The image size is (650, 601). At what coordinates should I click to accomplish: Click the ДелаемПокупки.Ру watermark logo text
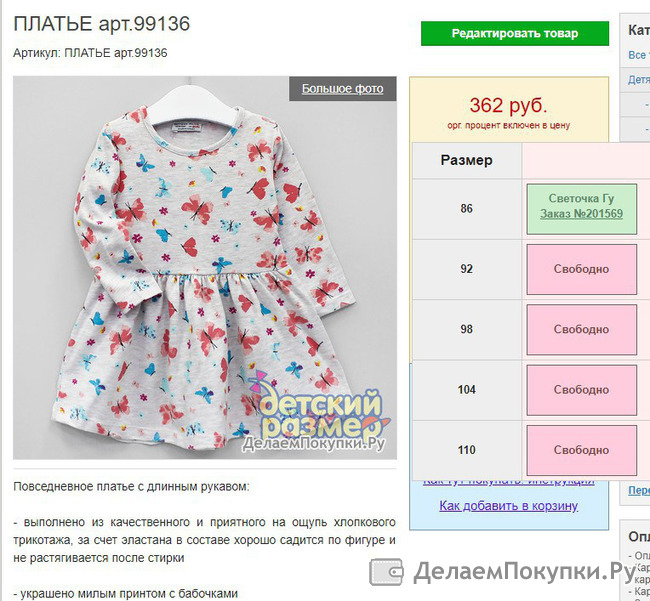[x=524, y=572]
